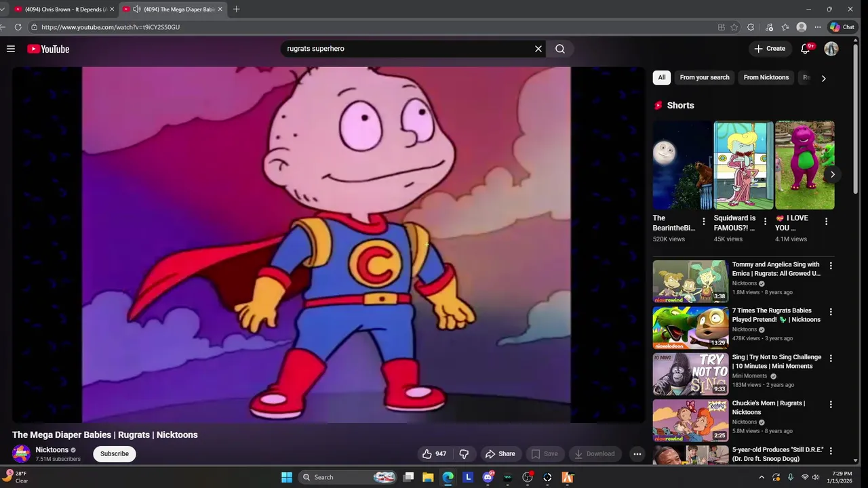Open the more actions ellipsis under the video
This screenshot has width=868, height=488.
click(637, 454)
